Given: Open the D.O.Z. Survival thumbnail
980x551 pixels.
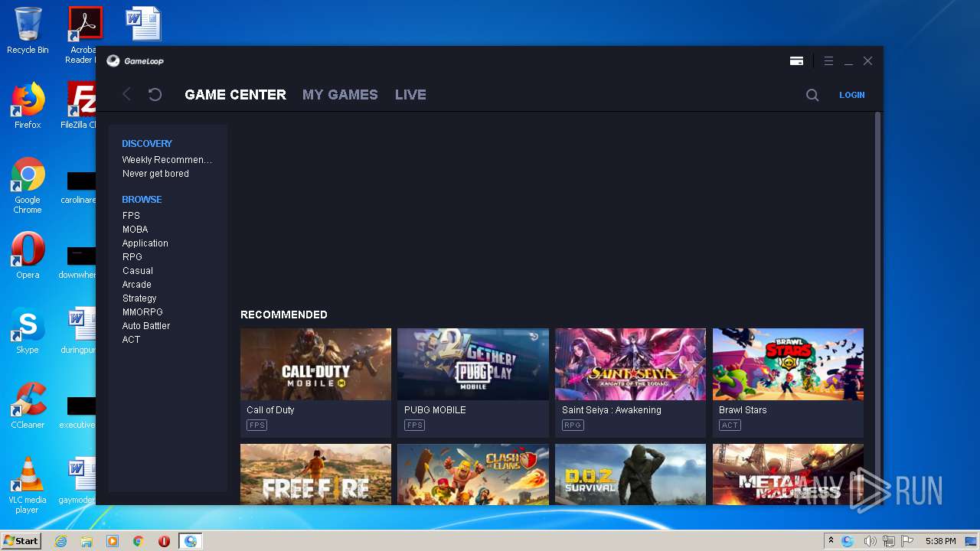Looking at the screenshot, I should [x=630, y=474].
